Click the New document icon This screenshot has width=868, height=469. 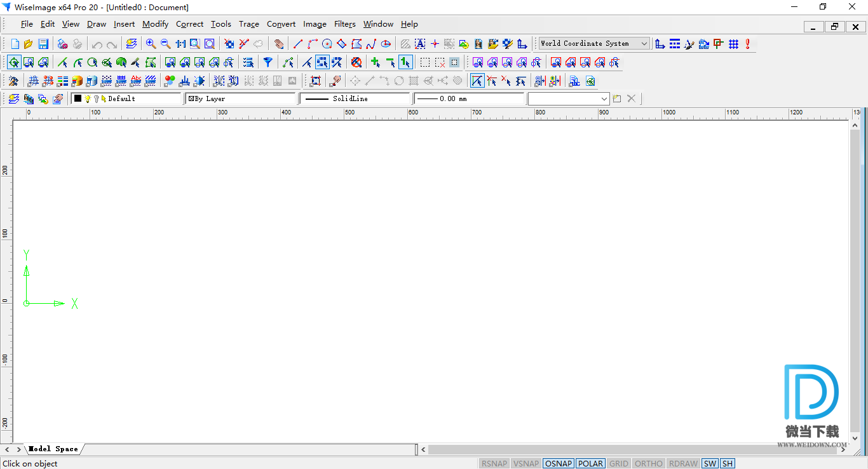[x=15, y=44]
